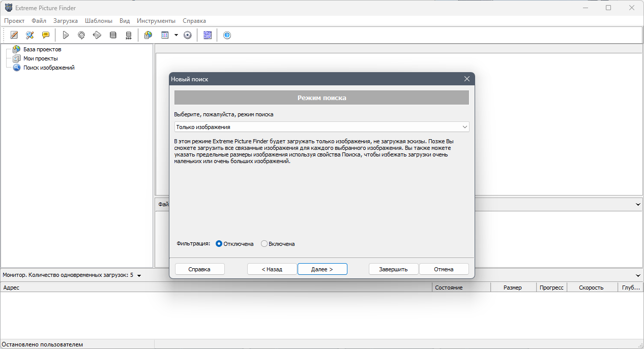
Task: Select the project search wizard icon
Action: coord(30,35)
